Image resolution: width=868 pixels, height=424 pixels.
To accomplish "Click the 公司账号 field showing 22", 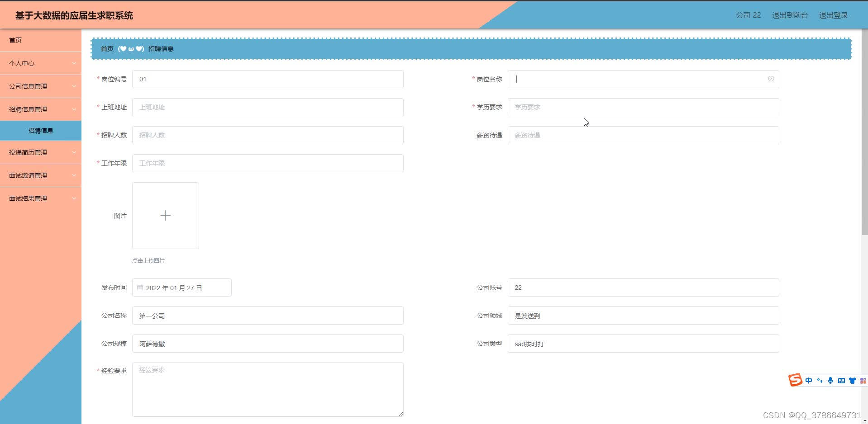I will click(643, 287).
